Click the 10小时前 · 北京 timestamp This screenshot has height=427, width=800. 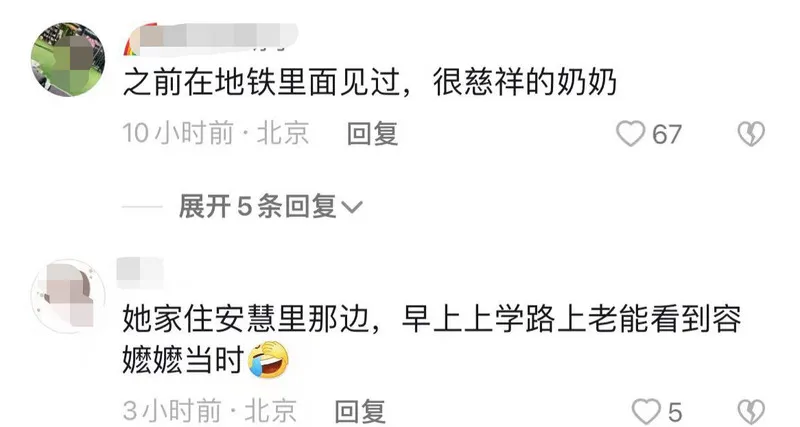(216, 134)
